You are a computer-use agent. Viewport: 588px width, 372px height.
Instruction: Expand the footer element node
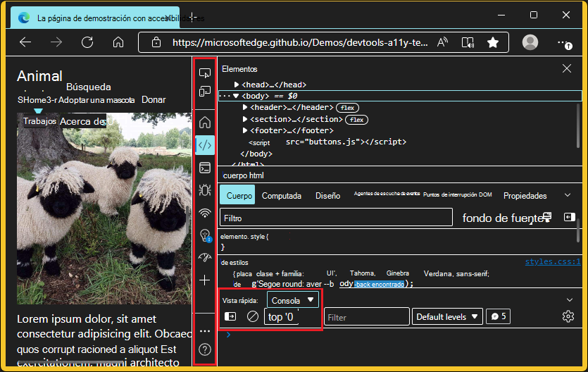[245, 130]
